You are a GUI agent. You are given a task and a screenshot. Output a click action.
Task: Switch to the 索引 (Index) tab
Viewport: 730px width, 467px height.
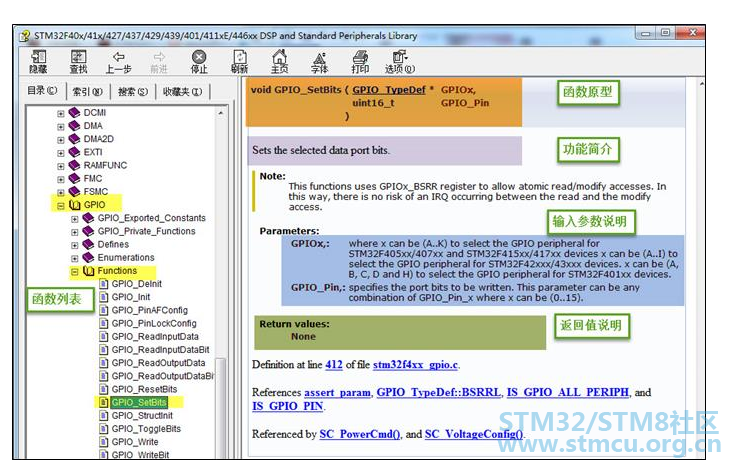pos(81,91)
